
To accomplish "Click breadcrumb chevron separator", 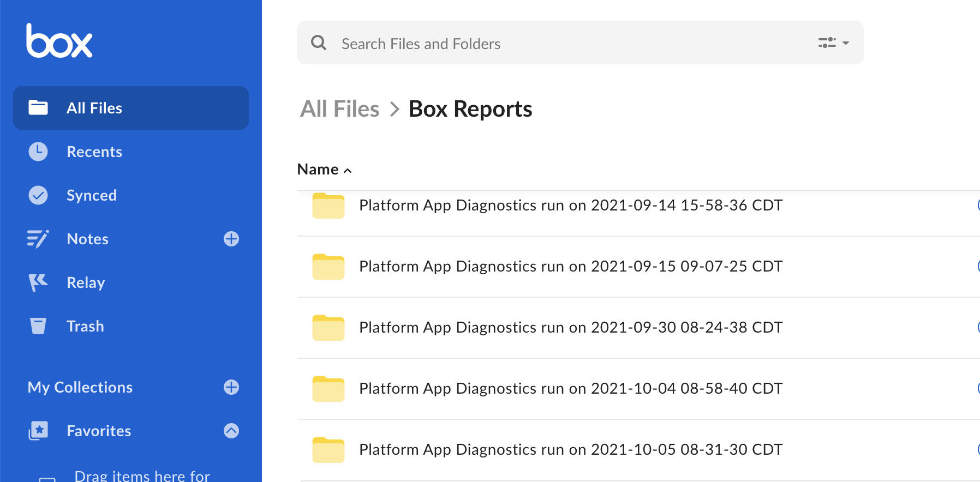I will (395, 109).
